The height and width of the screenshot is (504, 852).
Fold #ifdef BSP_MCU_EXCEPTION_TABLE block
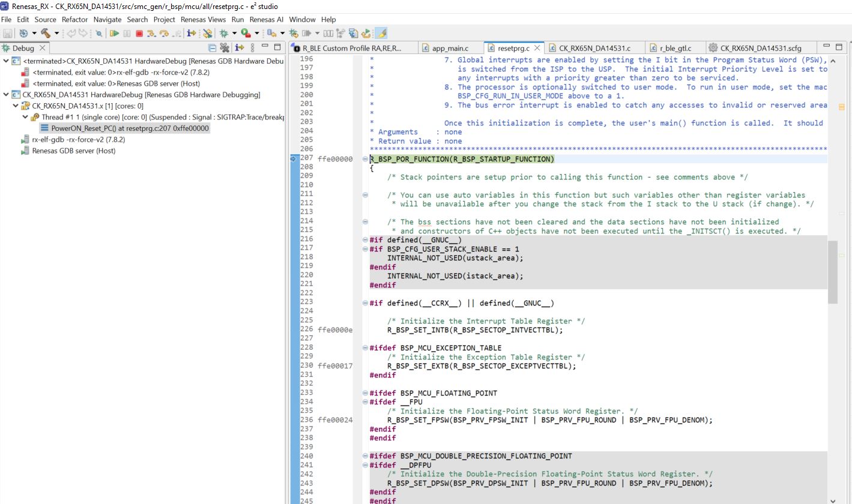tap(365, 348)
